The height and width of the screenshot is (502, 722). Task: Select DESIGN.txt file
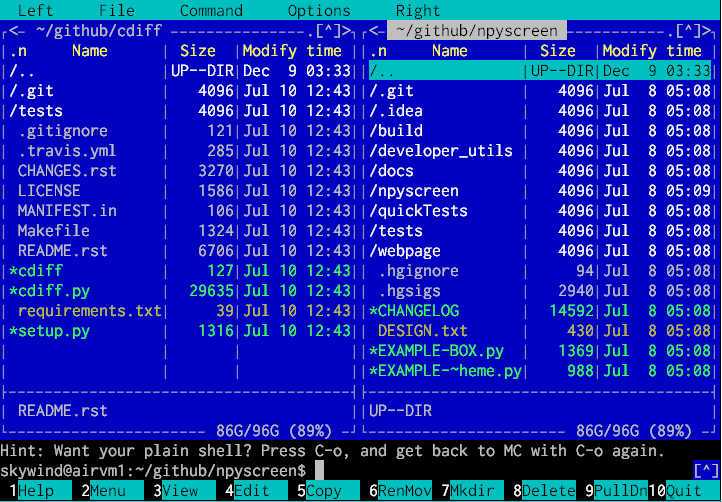pyautogui.click(x=540, y=331)
